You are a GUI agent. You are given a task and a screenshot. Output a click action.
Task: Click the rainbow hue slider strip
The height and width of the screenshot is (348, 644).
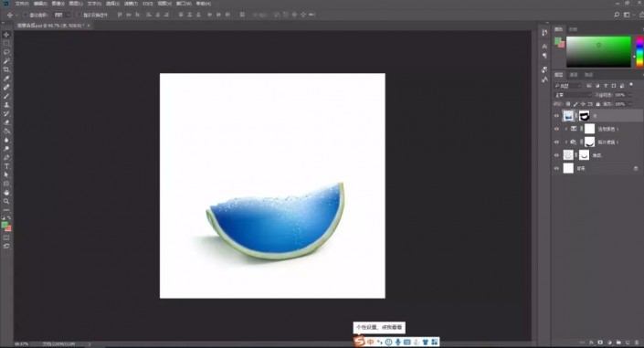click(x=639, y=52)
